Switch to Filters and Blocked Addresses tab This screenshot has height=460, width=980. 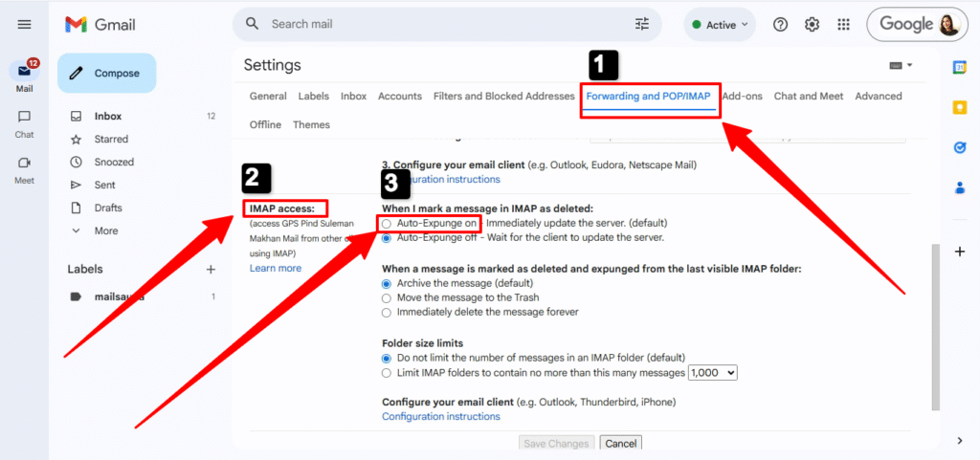click(501, 97)
